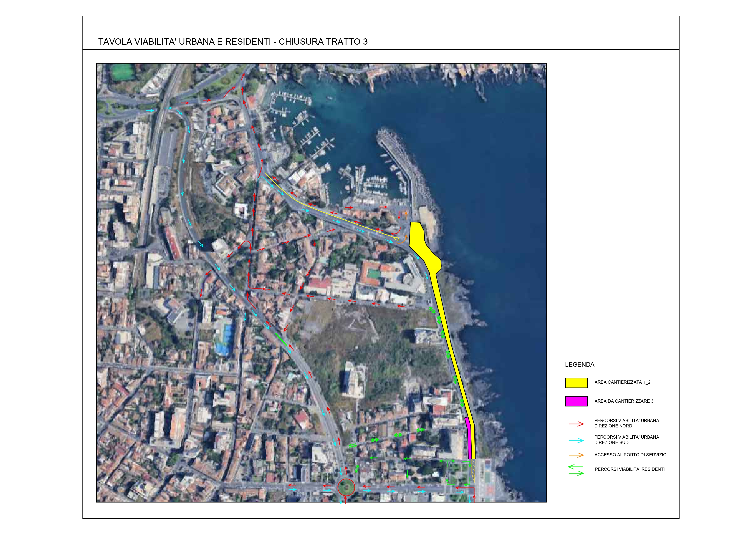756x535 pixels.
Task: Click the magenta Area da Cantierizzare 3 swatch
Action: coord(576,401)
